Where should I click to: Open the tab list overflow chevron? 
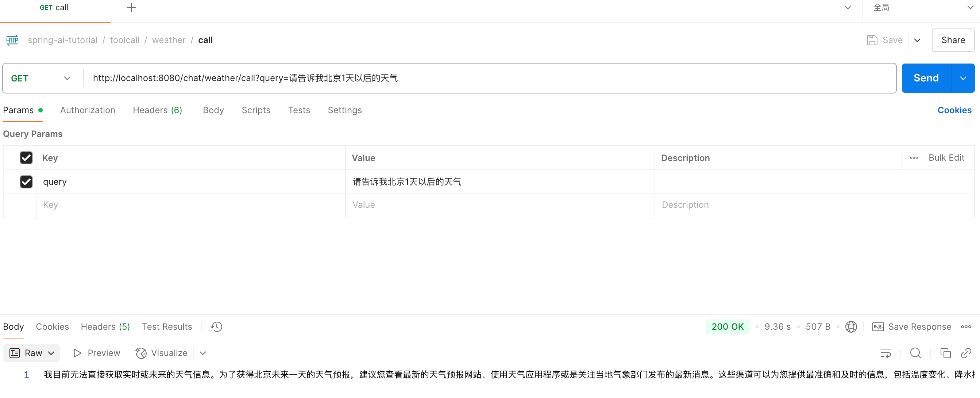848,8
